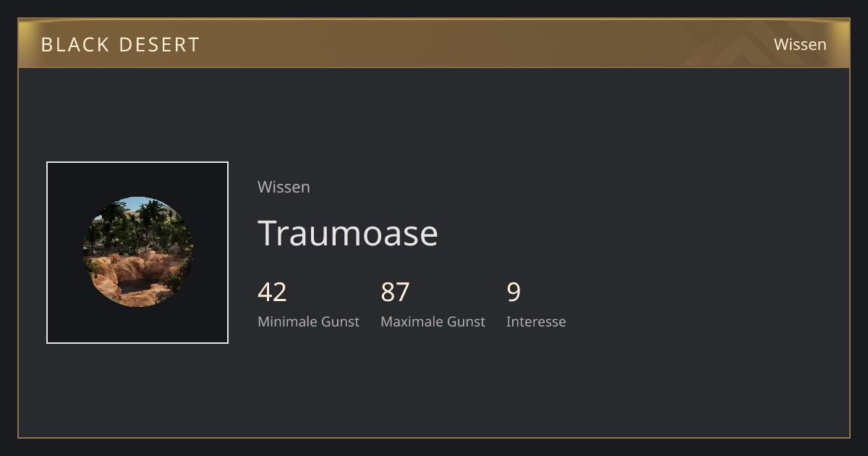This screenshot has width=868, height=456.
Task: Click the Traumoase oasis thumbnail image
Action: 137,253
